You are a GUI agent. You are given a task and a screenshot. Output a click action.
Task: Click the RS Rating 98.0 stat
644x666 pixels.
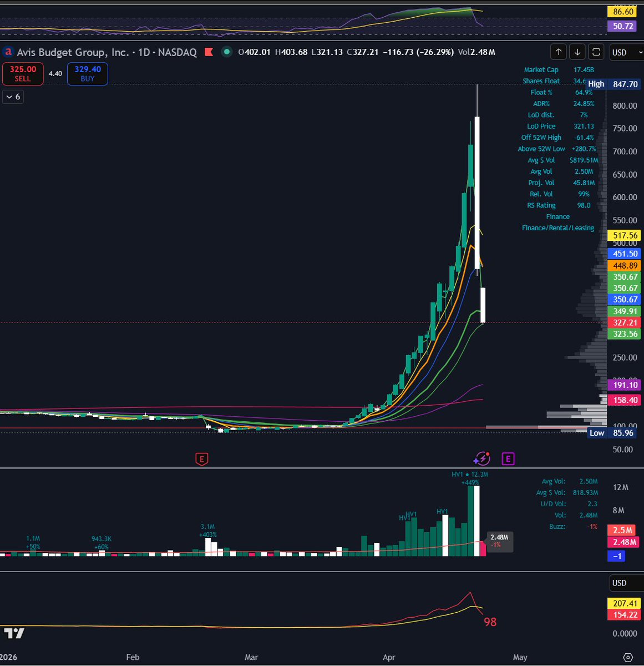click(x=559, y=205)
